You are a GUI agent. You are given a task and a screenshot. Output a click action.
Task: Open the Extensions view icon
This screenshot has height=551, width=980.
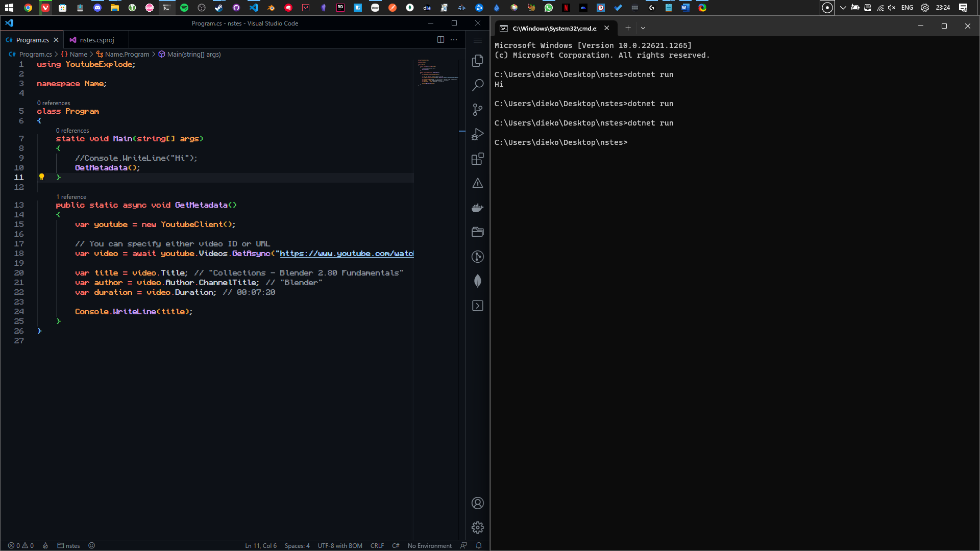tap(477, 159)
